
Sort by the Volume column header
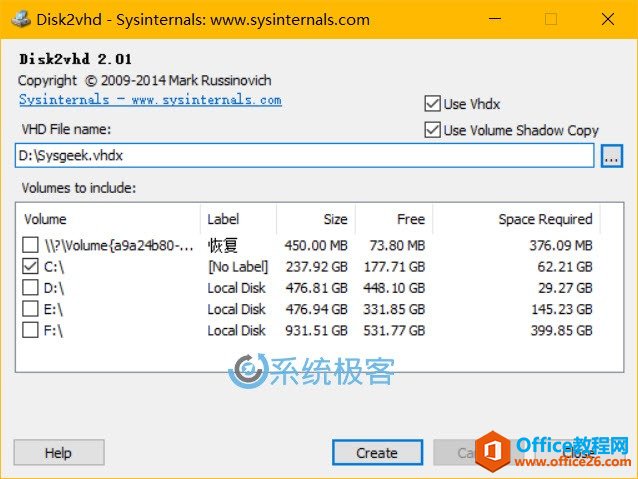click(108, 219)
